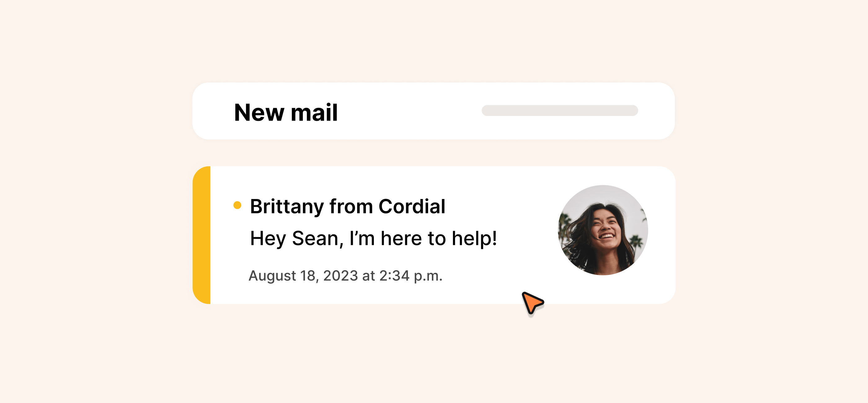This screenshot has height=403, width=868.
Task: Click the orange arrow cursor icon
Action: click(x=532, y=303)
